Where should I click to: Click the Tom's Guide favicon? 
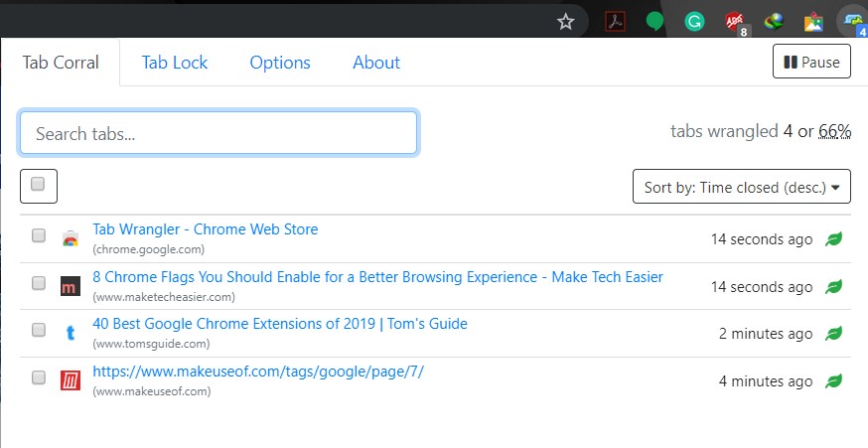click(71, 333)
